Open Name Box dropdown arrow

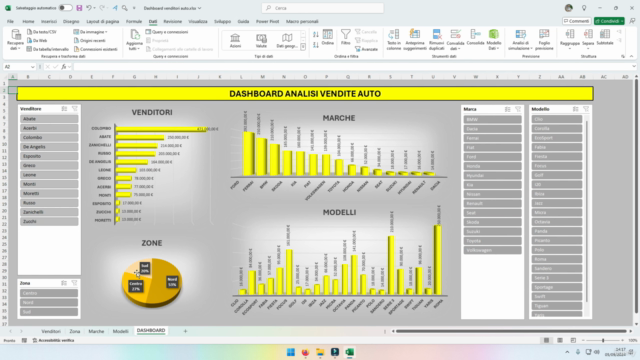pos(32,67)
